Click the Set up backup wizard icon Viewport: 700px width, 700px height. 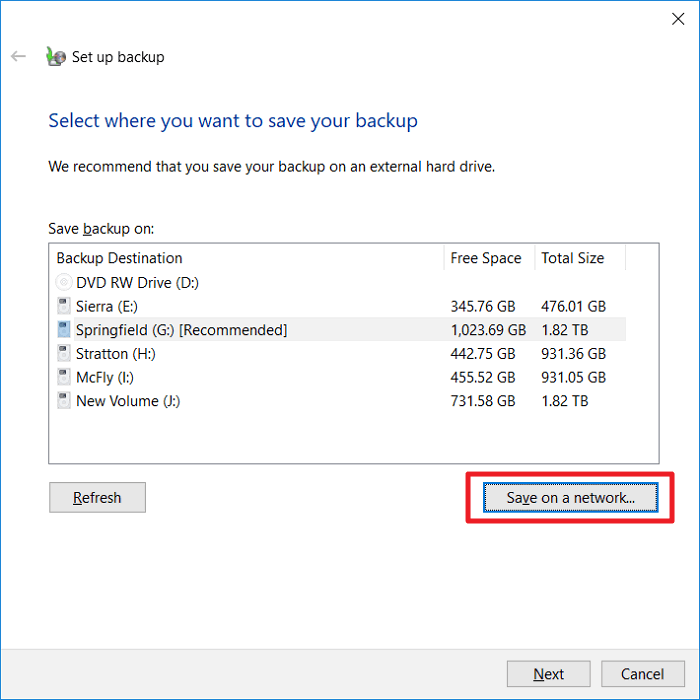[56, 57]
